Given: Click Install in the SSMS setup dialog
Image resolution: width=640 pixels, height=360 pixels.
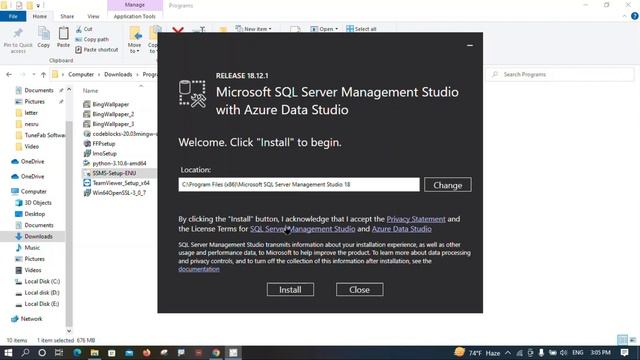Looking at the screenshot, I should pos(290,289).
